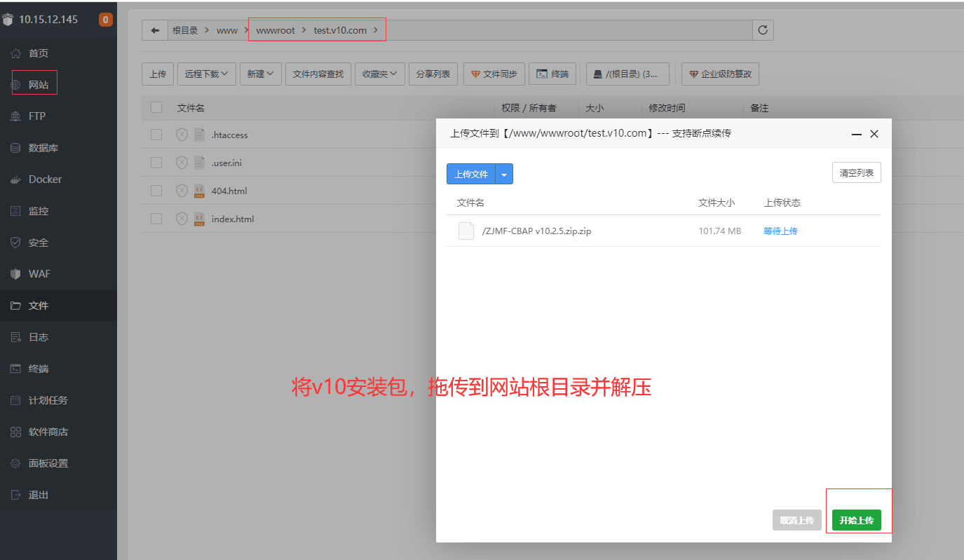Expand the 新建 dropdown

[260, 74]
